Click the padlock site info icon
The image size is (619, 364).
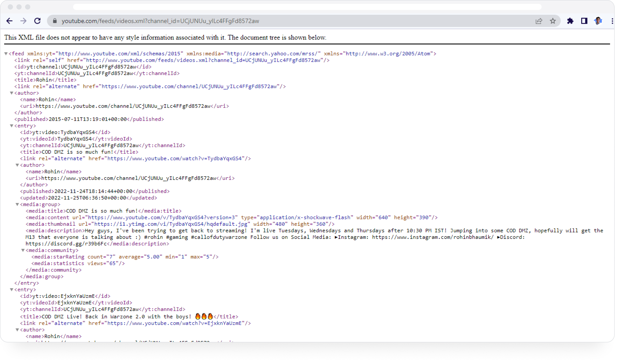pos(55,21)
